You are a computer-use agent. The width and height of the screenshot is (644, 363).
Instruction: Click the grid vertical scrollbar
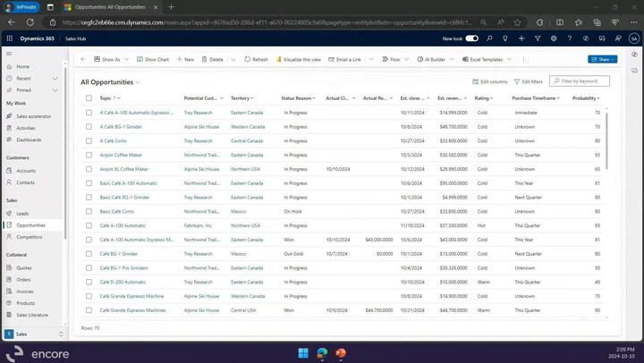pos(606,139)
